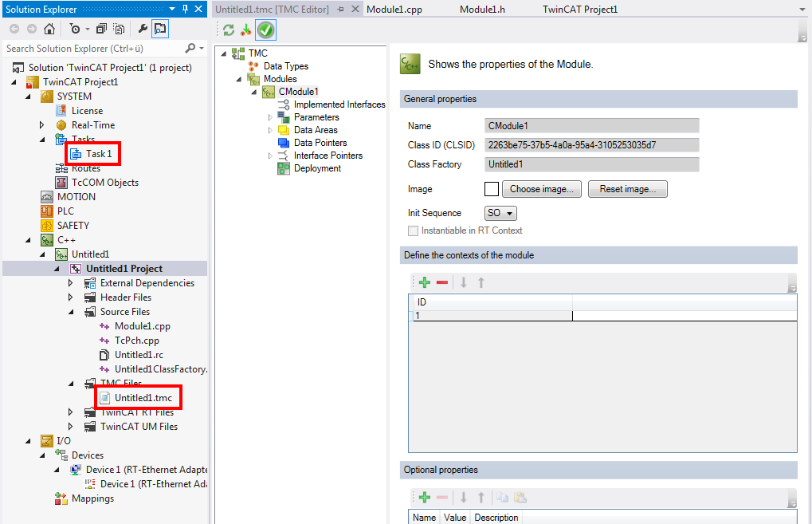Select the Untitled1.tmc [TMC Editor] tab

point(272,10)
